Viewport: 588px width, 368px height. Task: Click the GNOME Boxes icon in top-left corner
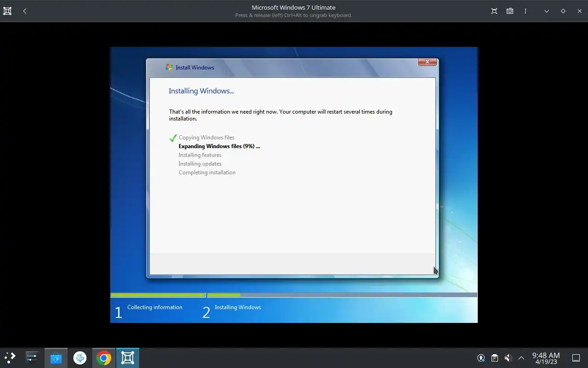click(x=7, y=11)
